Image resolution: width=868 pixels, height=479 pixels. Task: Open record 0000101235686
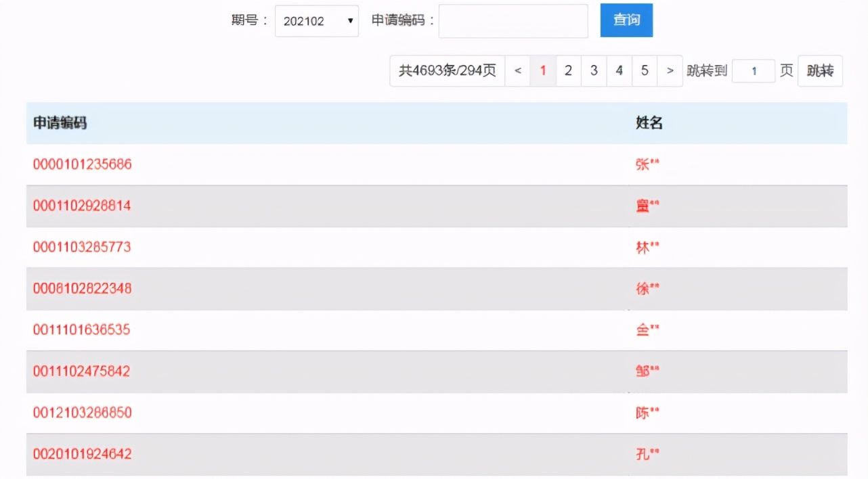[82, 164]
